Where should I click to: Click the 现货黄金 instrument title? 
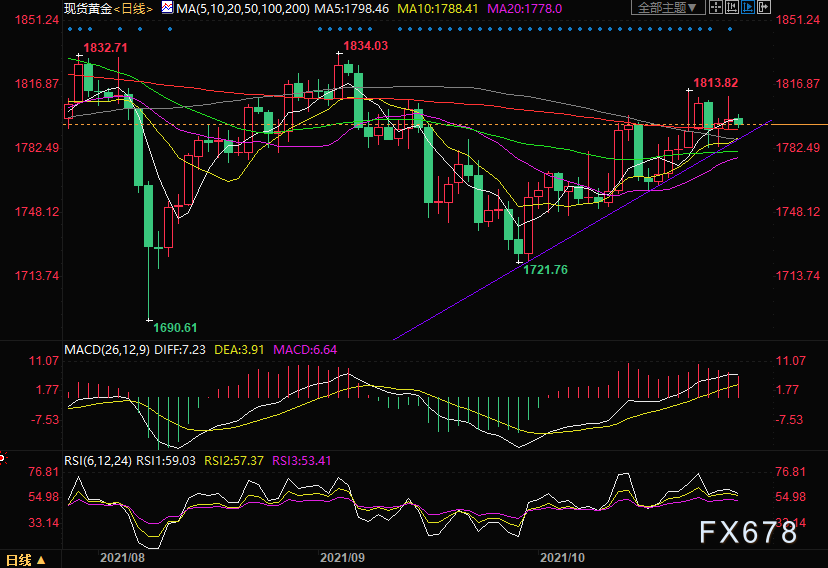(x=88, y=8)
